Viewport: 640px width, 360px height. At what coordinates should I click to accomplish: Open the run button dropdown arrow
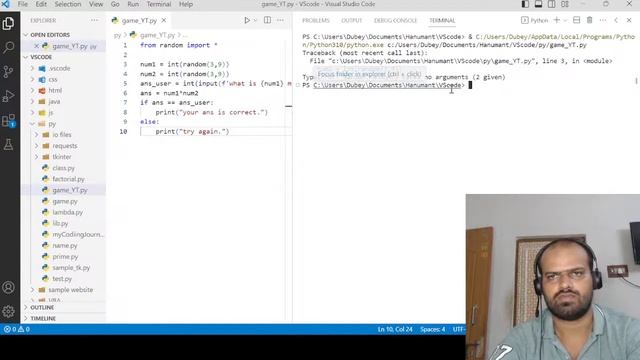tap(256, 20)
